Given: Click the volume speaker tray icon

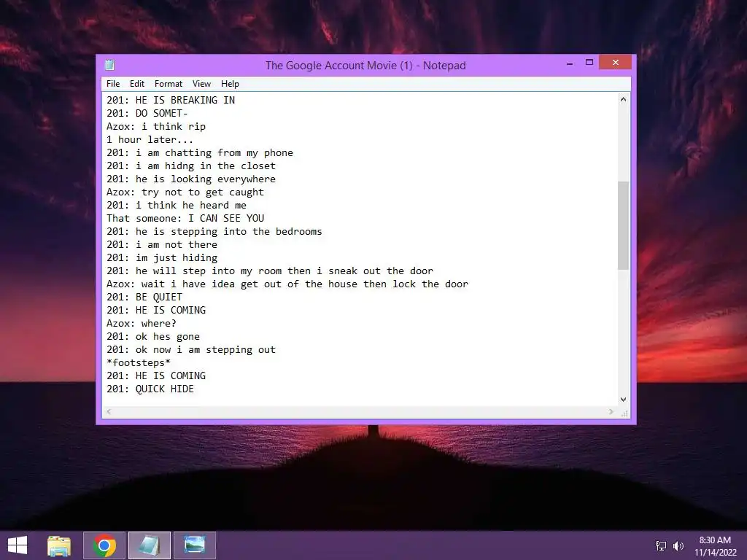Looking at the screenshot, I should [x=678, y=546].
